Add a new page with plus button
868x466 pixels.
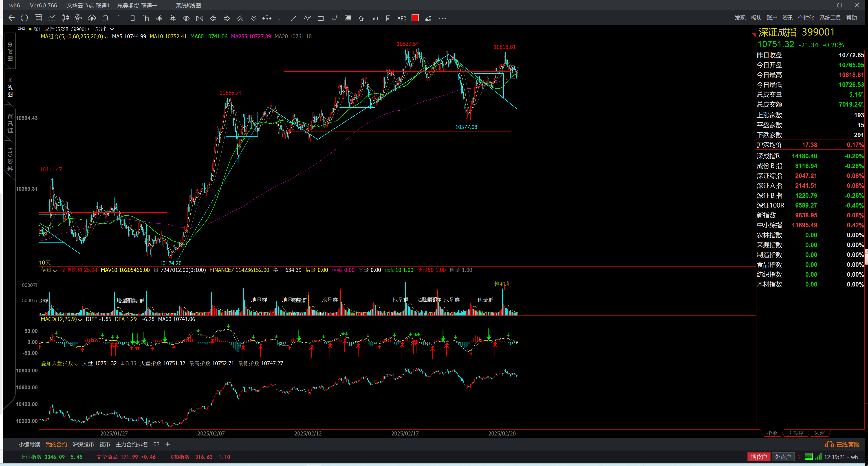tap(168, 444)
